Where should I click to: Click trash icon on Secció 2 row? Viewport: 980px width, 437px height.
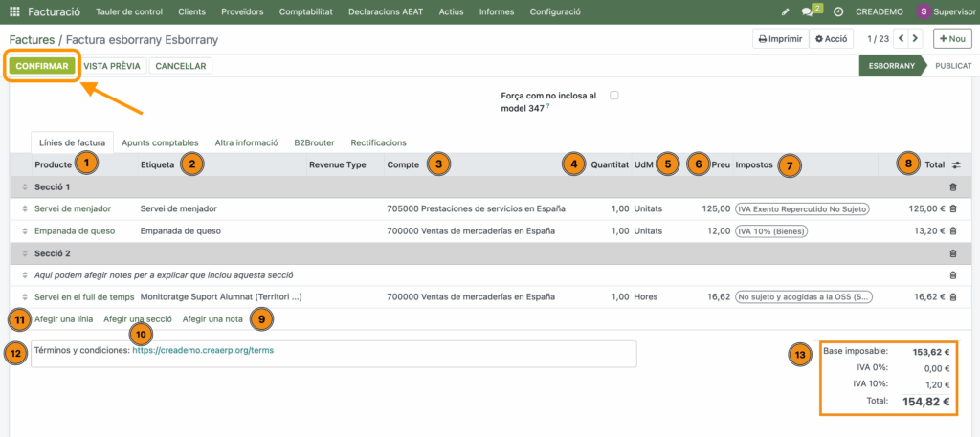pos(952,253)
